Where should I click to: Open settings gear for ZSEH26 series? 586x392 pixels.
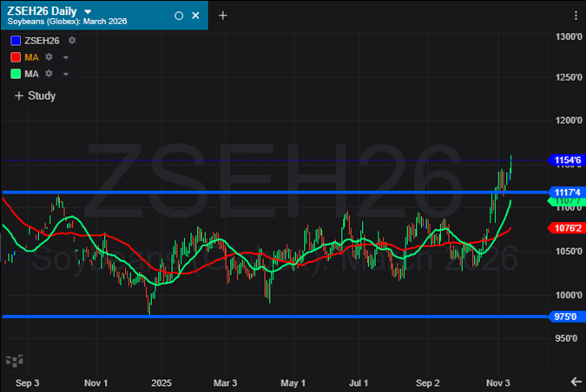click(x=72, y=40)
